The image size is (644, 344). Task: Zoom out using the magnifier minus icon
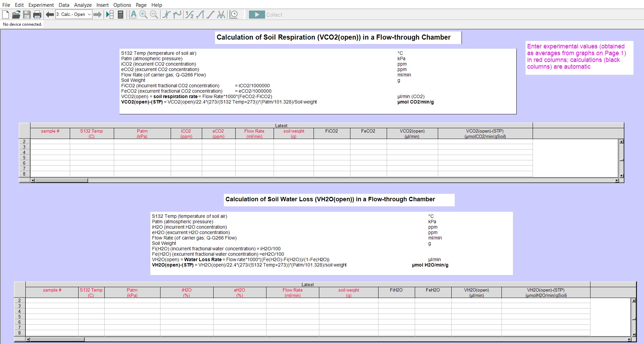154,15
